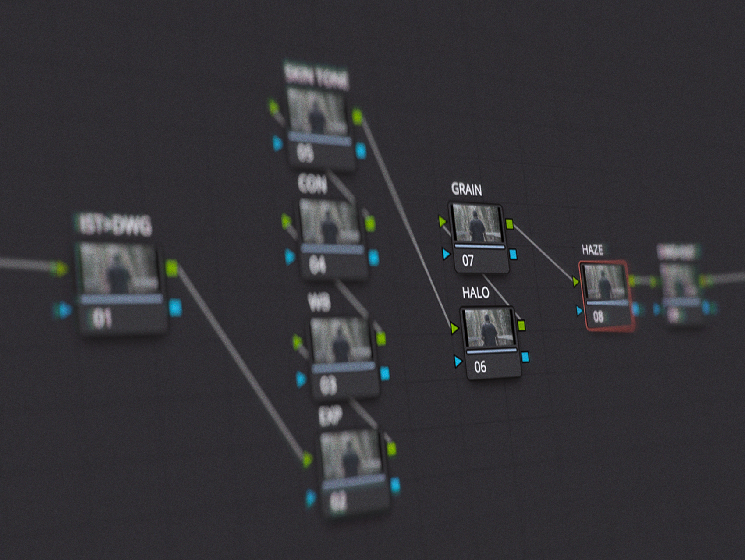Image resolution: width=745 pixels, height=560 pixels.
Task: Click green RGB input triangle of GRAIN node
Action: (442, 221)
